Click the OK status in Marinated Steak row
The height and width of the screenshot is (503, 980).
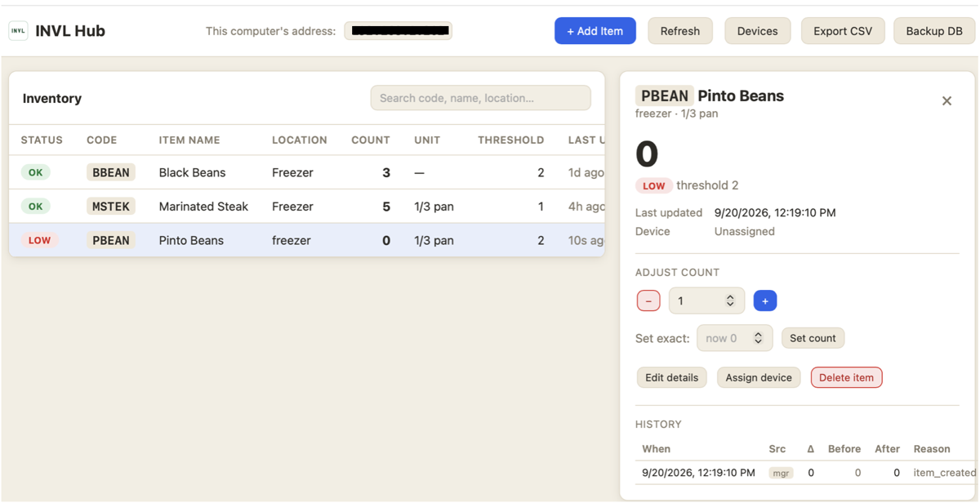point(36,207)
